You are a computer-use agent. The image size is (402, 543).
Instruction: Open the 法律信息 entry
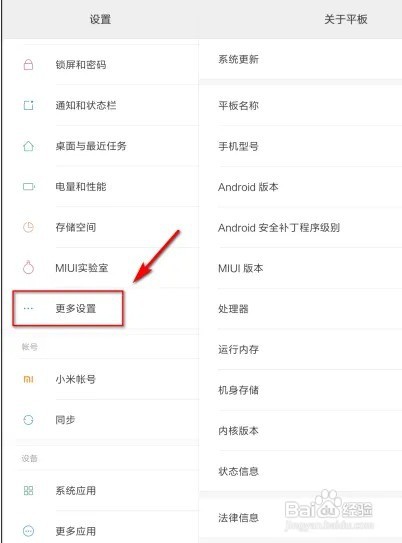[301, 518]
